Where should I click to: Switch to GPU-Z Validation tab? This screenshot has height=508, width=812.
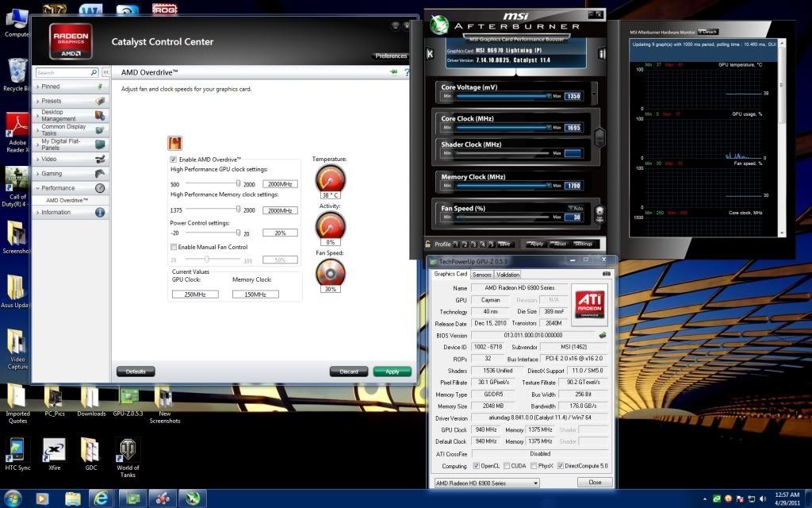point(507,275)
